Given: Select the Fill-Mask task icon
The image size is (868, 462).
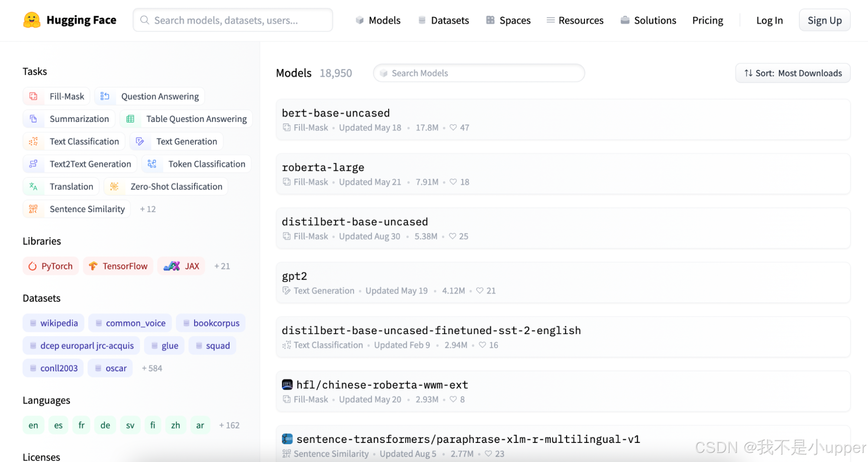Looking at the screenshot, I should click(x=33, y=96).
